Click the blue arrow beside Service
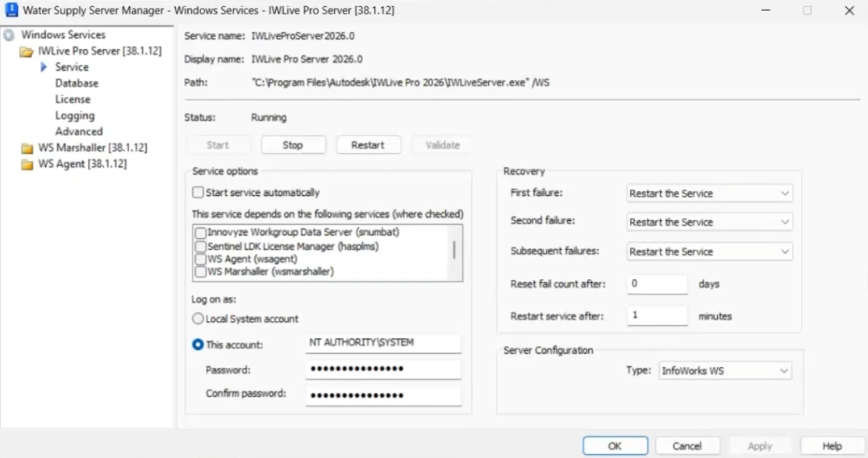 point(44,67)
